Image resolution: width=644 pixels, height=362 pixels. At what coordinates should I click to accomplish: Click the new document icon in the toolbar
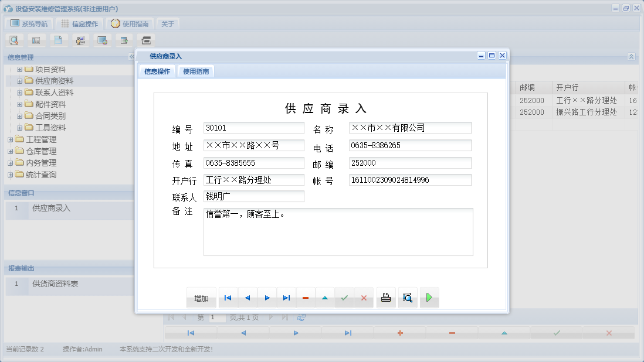[x=58, y=40]
